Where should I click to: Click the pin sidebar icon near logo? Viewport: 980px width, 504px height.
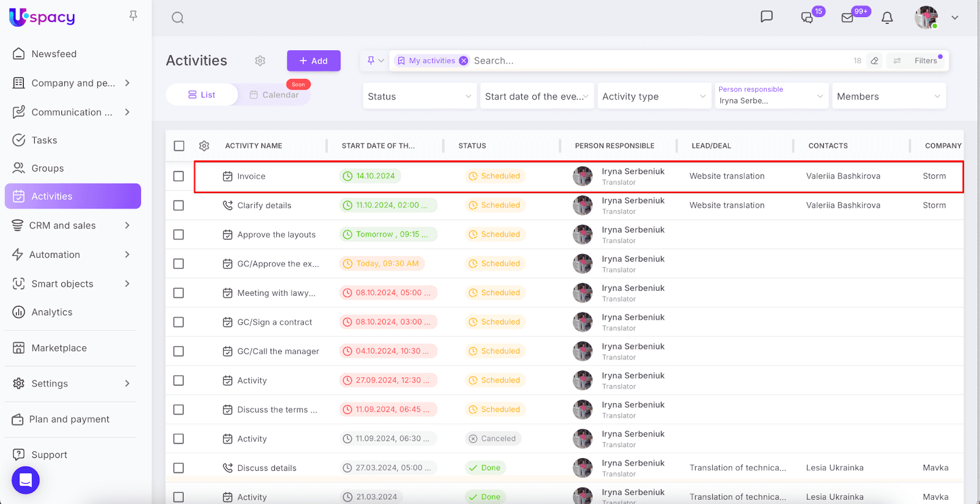click(x=133, y=16)
